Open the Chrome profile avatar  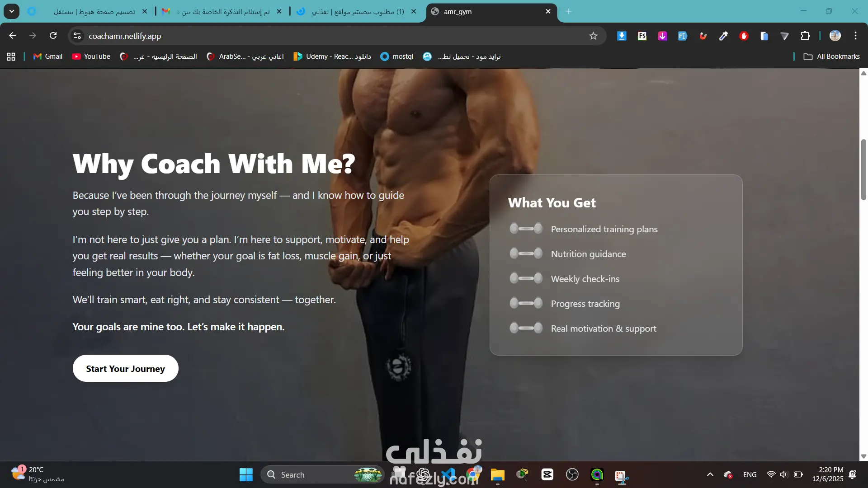(835, 36)
